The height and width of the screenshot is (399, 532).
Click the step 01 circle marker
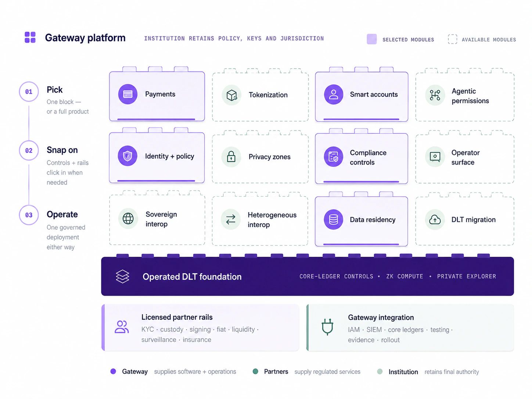click(29, 91)
